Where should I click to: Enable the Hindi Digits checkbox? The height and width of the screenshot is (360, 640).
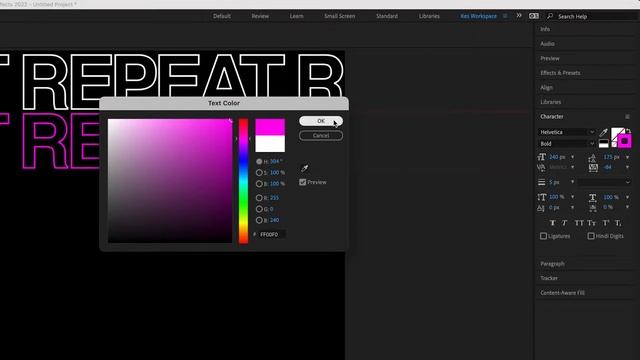click(591, 236)
